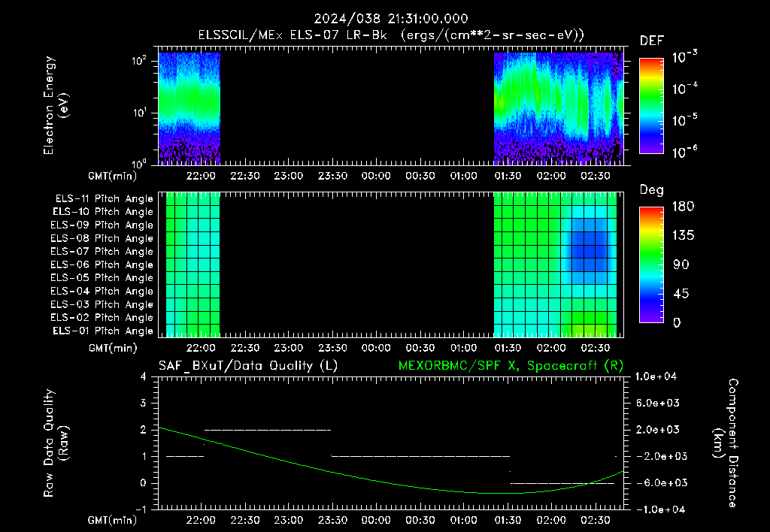Click the 22:00 tick under spectrogram panel
The height and width of the screenshot is (532, 770).
click(201, 176)
